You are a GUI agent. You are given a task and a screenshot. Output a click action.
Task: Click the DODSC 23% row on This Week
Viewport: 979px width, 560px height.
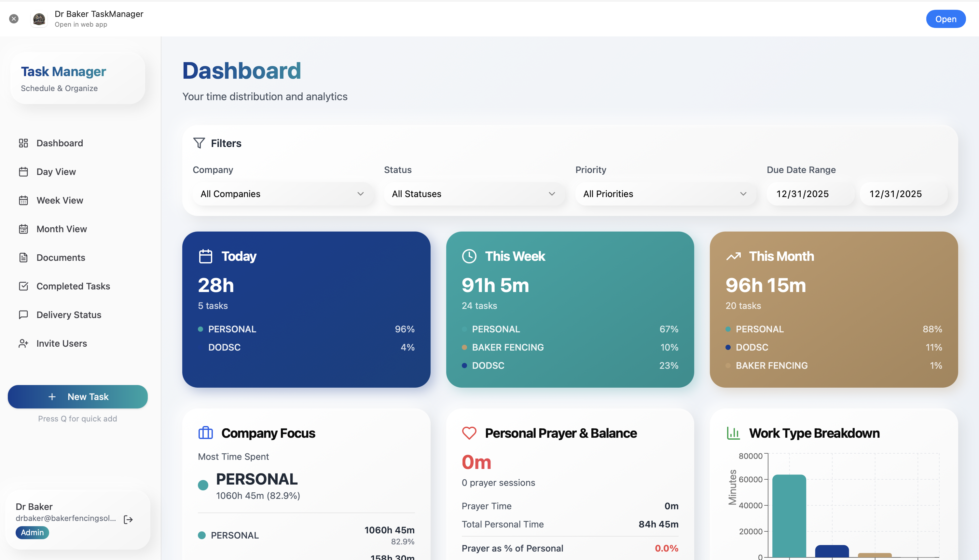point(570,366)
